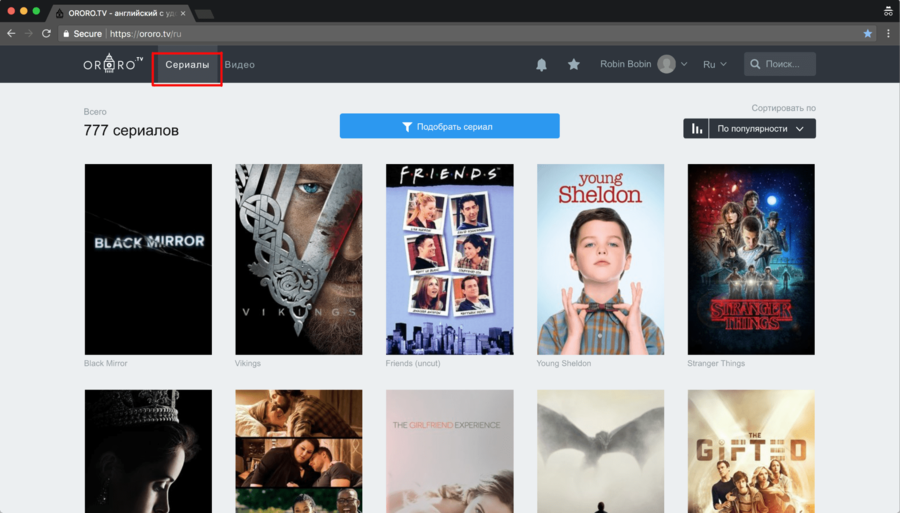The image size is (900, 513).
Task: Focus the Поиск search field
Action: click(779, 64)
